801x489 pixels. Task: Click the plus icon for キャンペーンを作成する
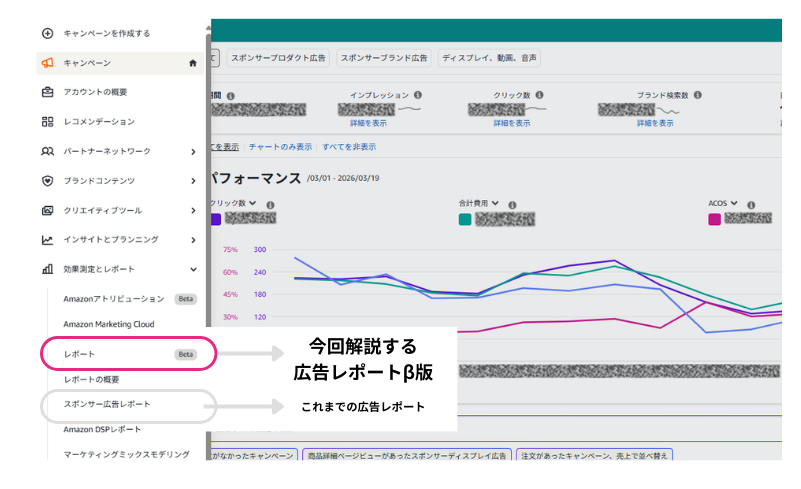(47, 33)
